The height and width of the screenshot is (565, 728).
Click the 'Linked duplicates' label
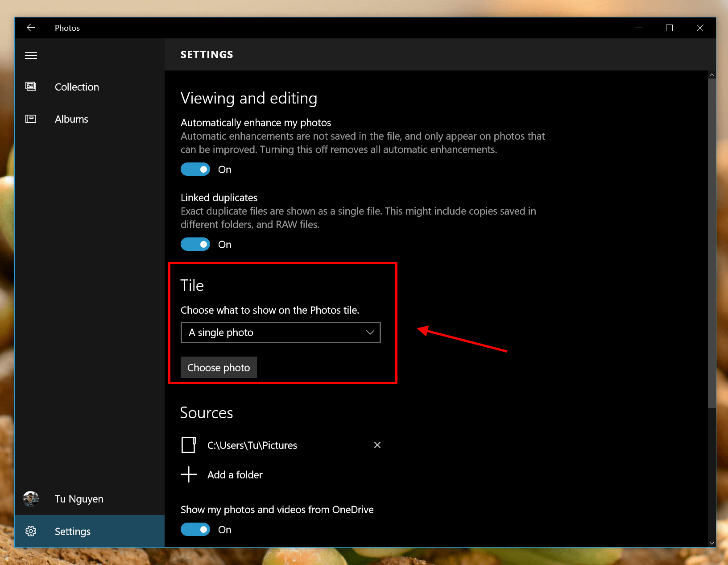pos(219,198)
